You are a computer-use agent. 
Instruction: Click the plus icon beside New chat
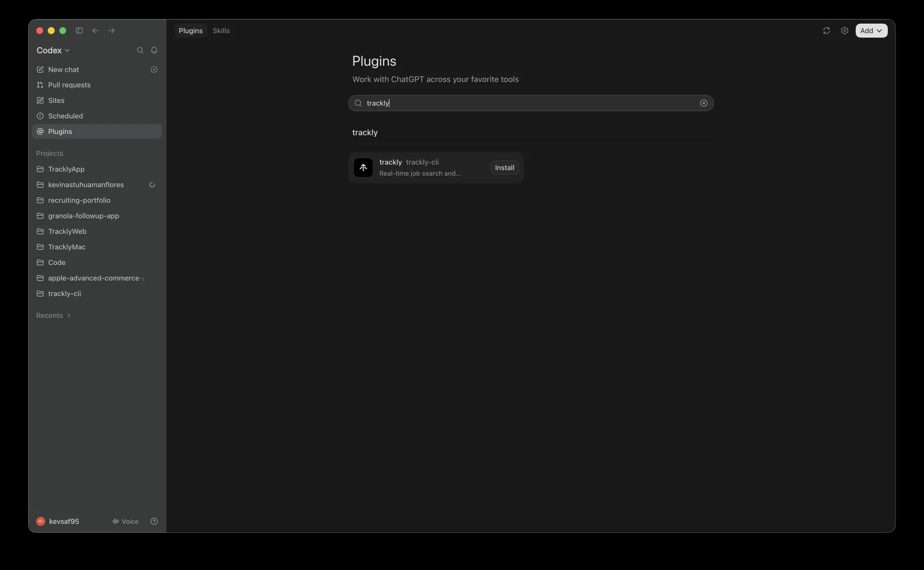[x=154, y=70]
